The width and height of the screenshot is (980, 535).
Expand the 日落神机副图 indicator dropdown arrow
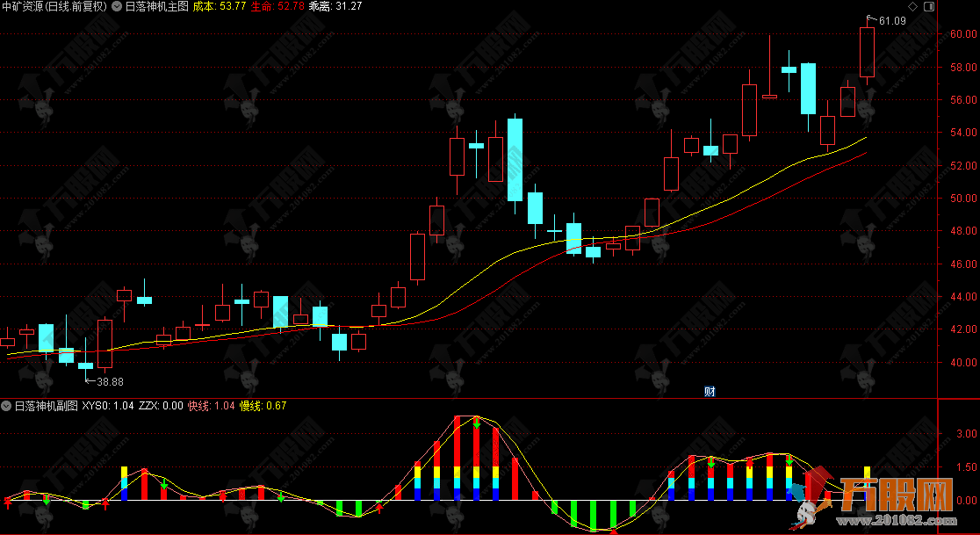click(7, 406)
